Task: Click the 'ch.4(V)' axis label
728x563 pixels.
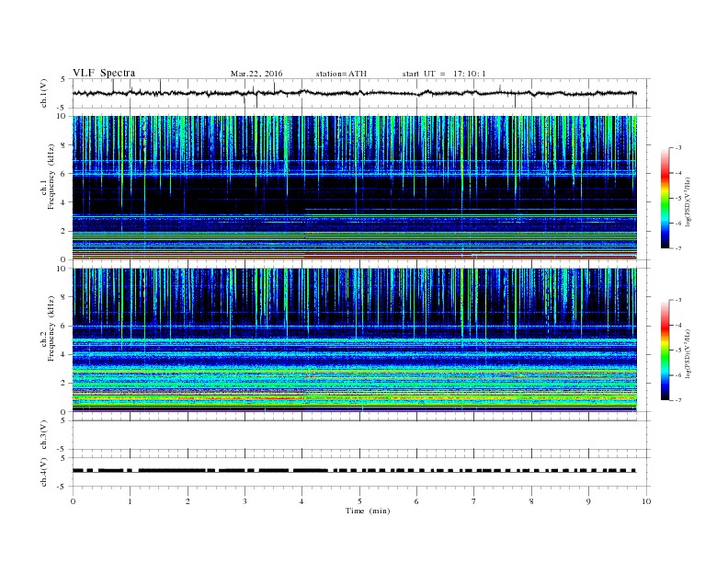Action: [44, 472]
